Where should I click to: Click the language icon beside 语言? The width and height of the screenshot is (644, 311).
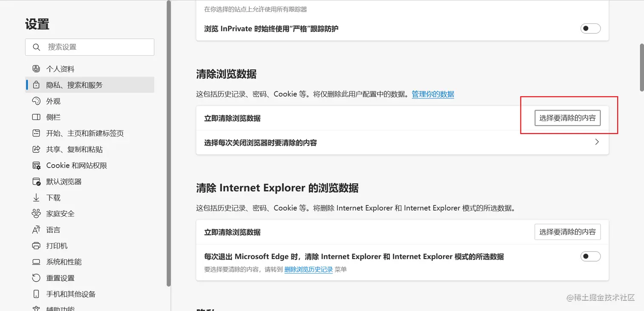(36, 230)
